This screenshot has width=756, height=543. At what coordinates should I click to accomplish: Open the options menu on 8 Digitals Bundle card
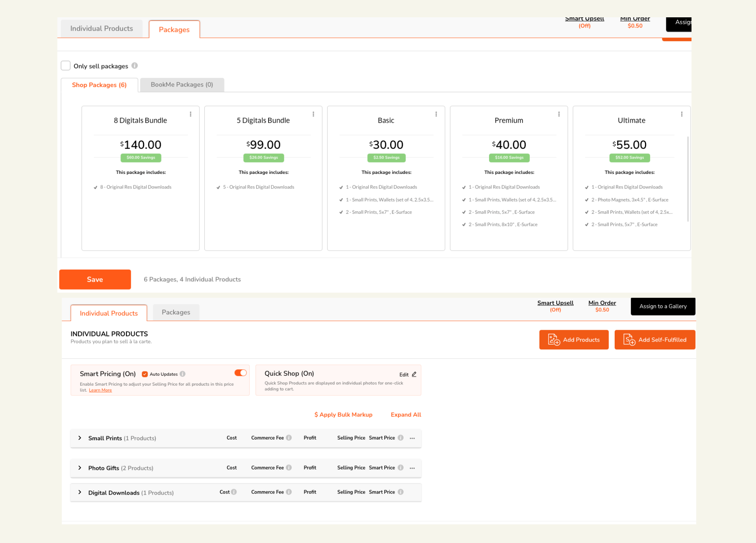point(191,114)
